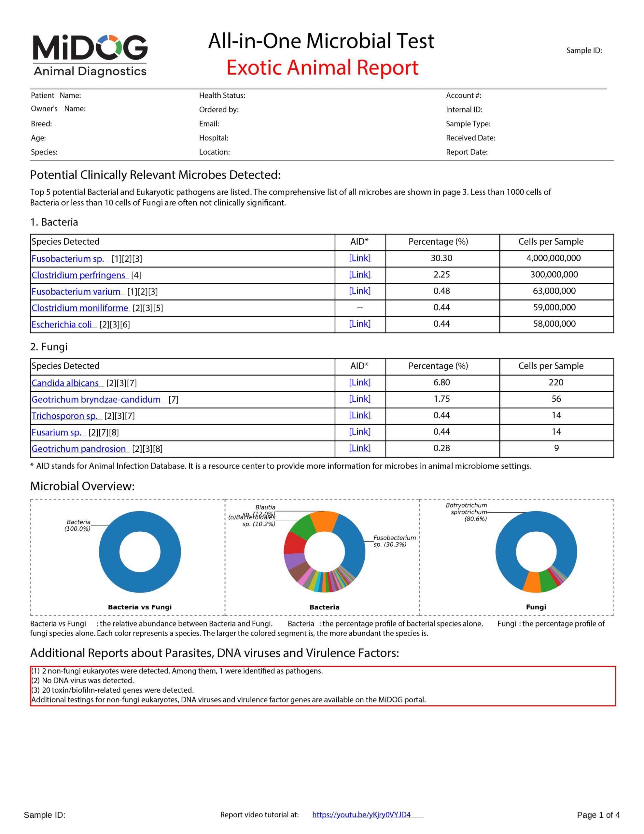Click the 'Page 1 of 4' footer text

pyautogui.click(x=598, y=815)
